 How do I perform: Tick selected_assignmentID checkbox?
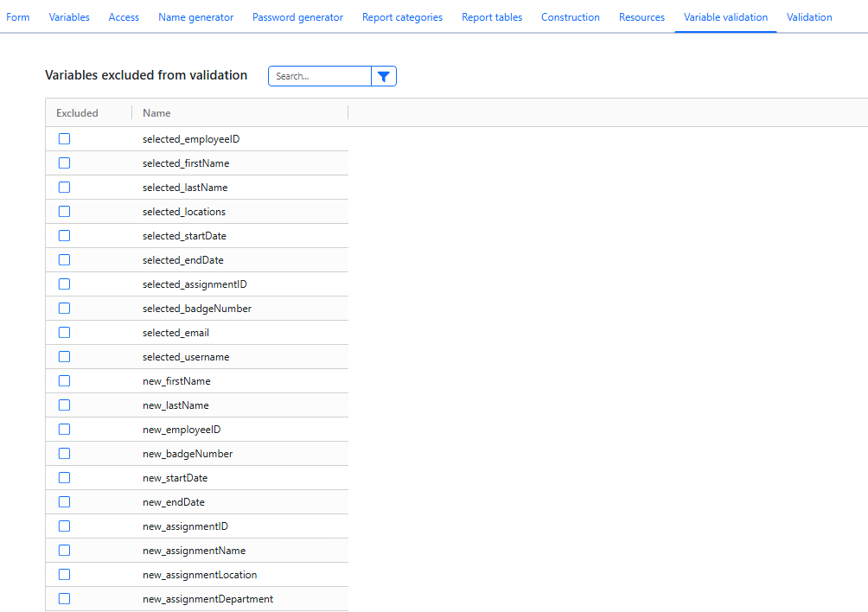click(x=64, y=284)
